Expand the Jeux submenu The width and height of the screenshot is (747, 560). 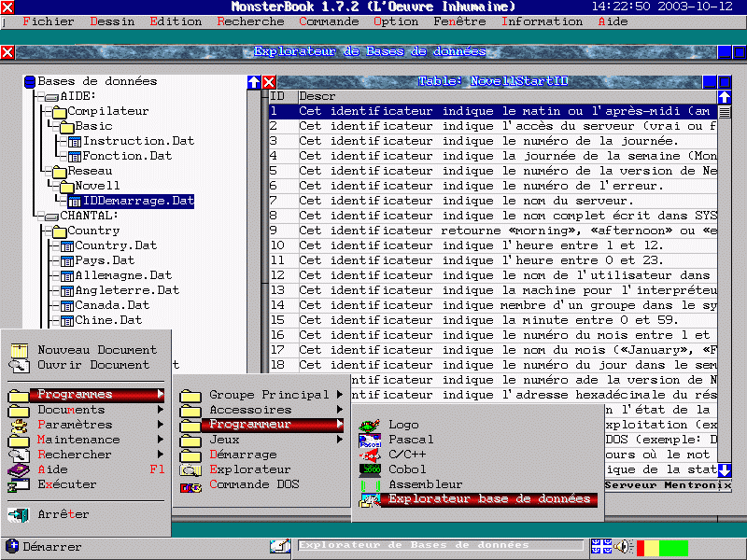(x=224, y=440)
